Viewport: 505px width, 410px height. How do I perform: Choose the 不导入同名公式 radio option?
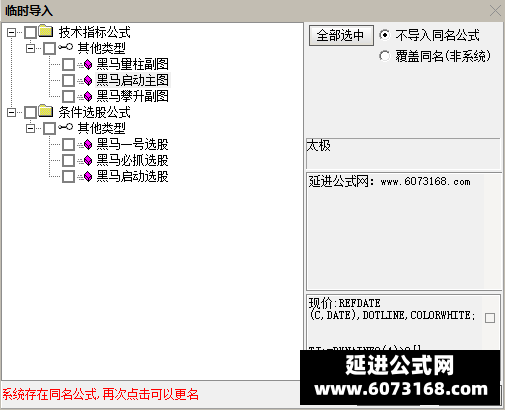pyautogui.click(x=384, y=35)
